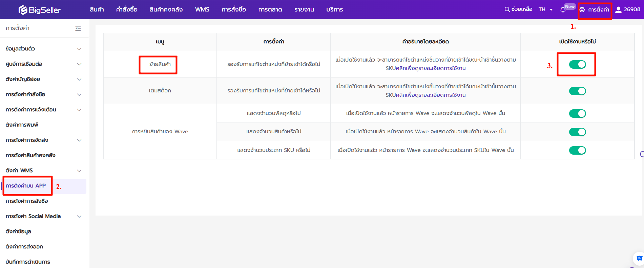
Task: Click the New badge on the notification bell
Action: [570, 6]
